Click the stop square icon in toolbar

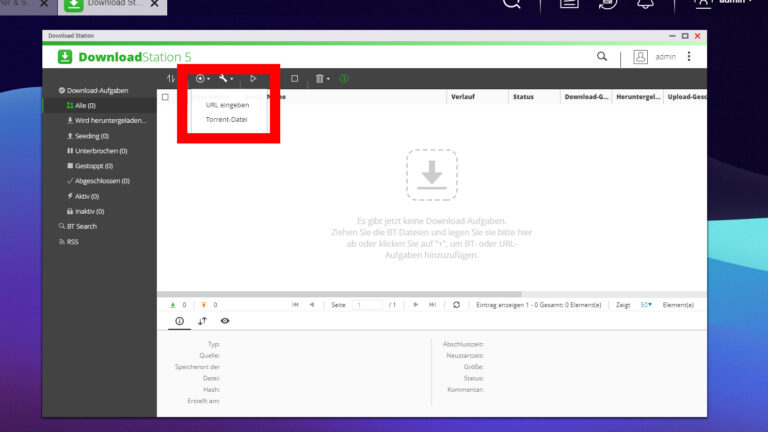point(294,78)
